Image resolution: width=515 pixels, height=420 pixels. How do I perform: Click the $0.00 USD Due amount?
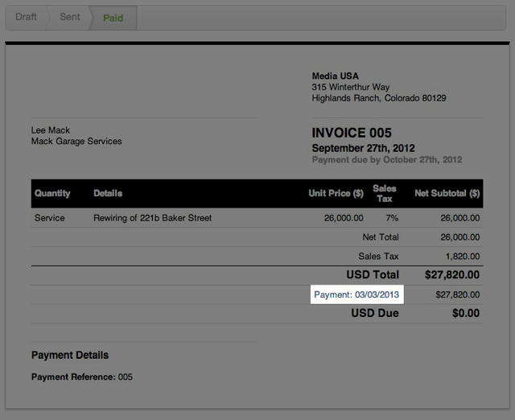click(465, 313)
